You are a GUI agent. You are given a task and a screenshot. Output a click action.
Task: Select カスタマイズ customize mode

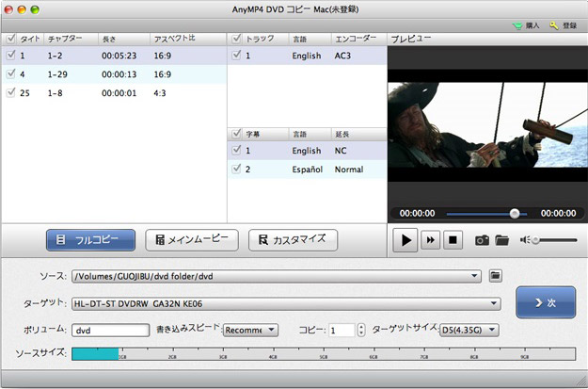pos(293,240)
